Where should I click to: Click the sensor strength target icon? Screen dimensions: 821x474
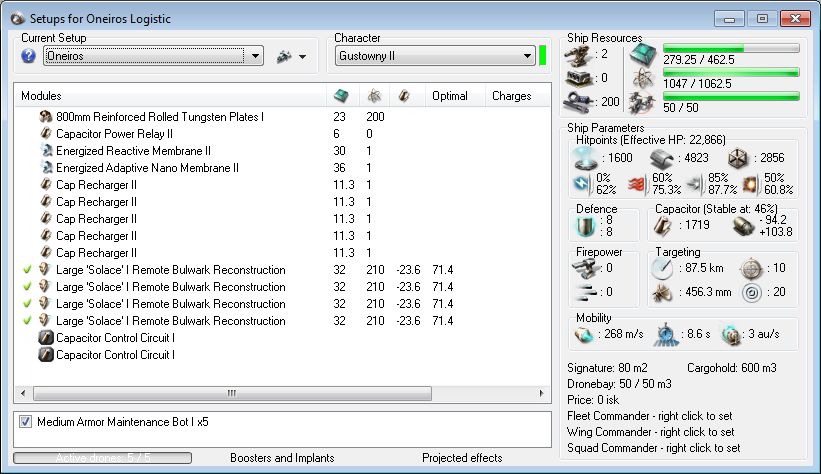[752, 292]
